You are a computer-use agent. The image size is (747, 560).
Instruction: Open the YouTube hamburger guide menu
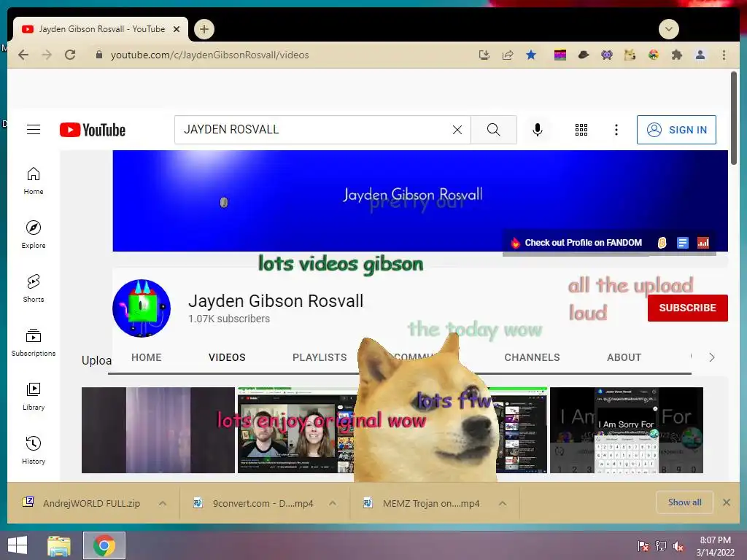click(x=34, y=130)
